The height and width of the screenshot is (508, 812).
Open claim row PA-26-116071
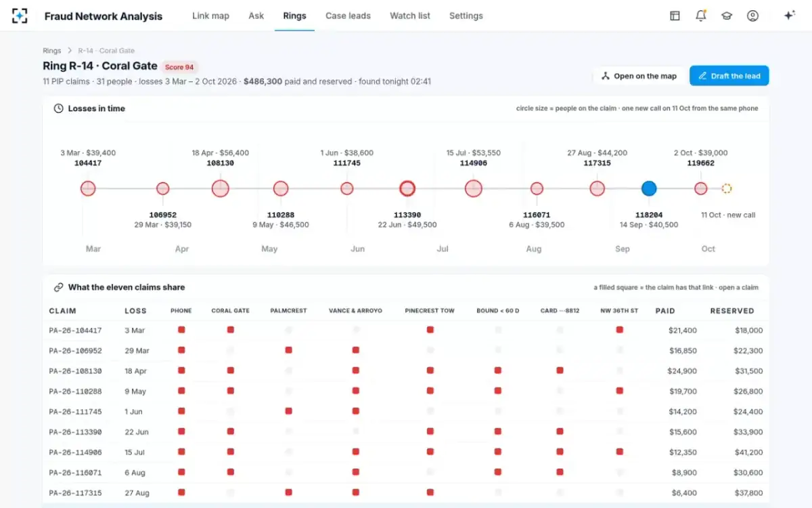click(406, 473)
